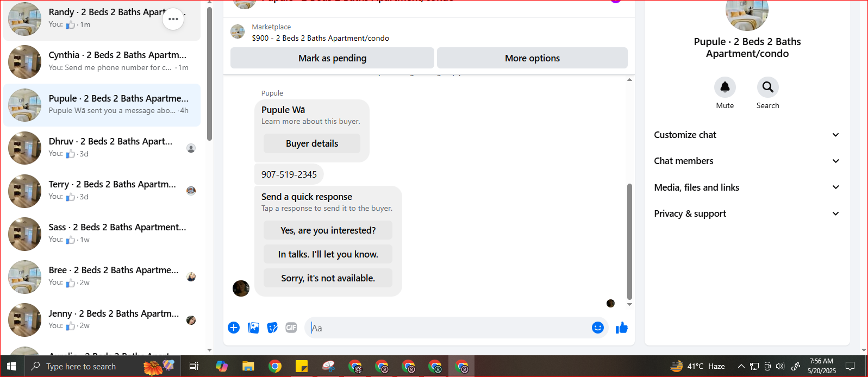This screenshot has height=377, width=868.
Task: Launch Copilot from the taskbar
Action: [x=221, y=366]
